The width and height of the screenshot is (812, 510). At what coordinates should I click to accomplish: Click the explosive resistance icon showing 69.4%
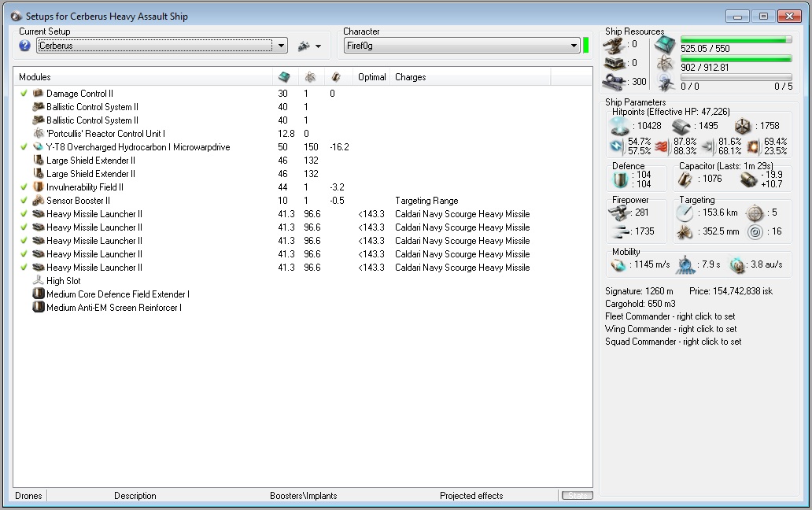point(753,146)
